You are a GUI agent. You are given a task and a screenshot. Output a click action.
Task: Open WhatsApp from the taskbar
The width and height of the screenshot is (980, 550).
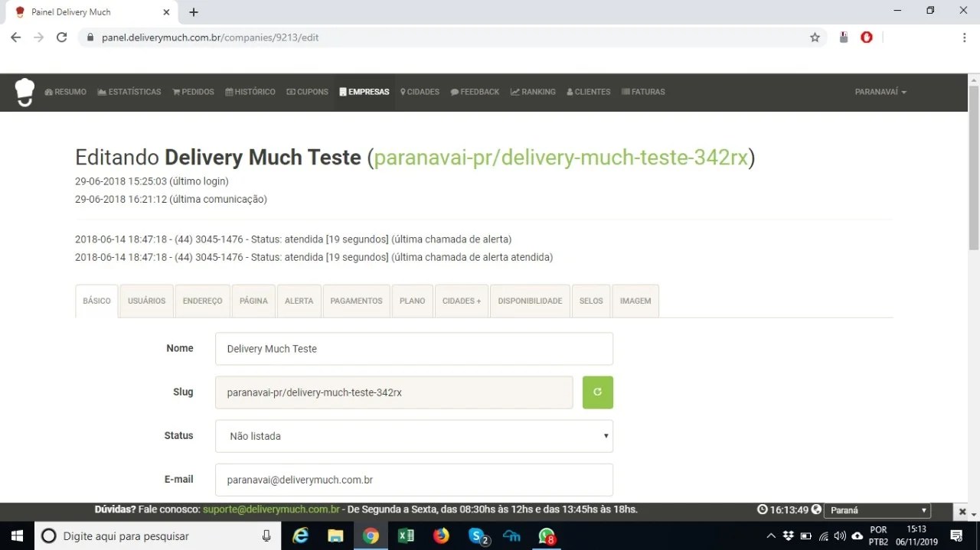click(x=547, y=535)
